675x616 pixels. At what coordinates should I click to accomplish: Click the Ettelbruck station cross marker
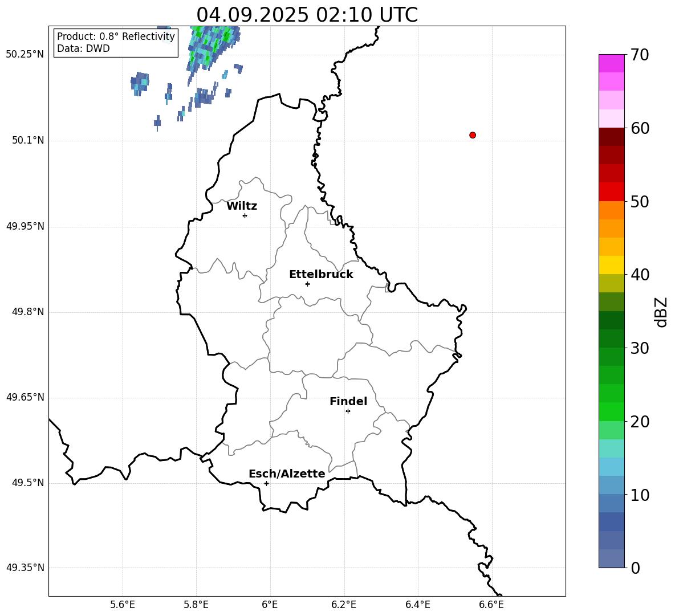coord(307,284)
